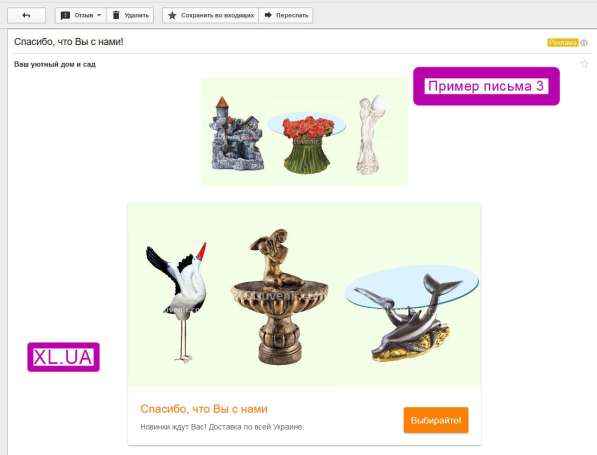Click the email subject Спасибо, что Вы с нами!

(69, 42)
